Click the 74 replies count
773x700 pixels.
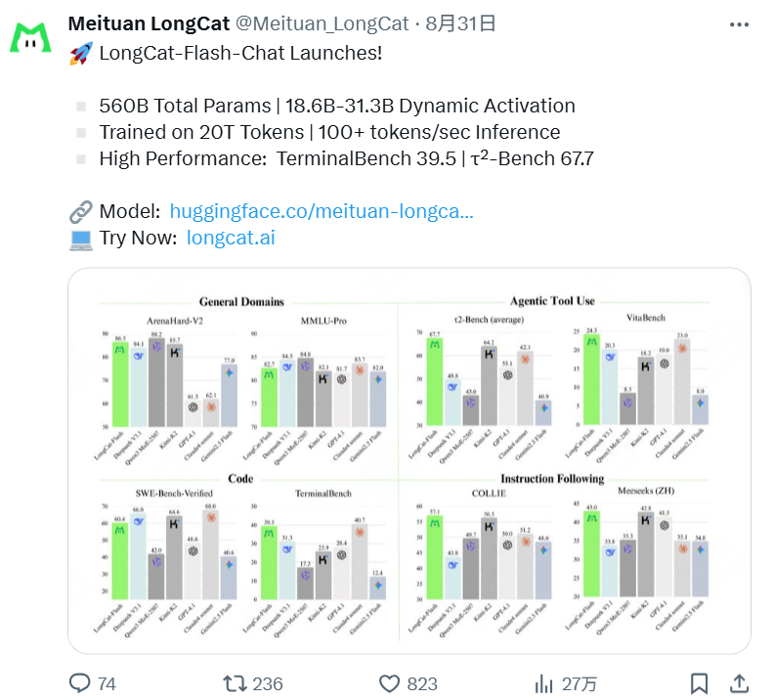[x=107, y=684]
